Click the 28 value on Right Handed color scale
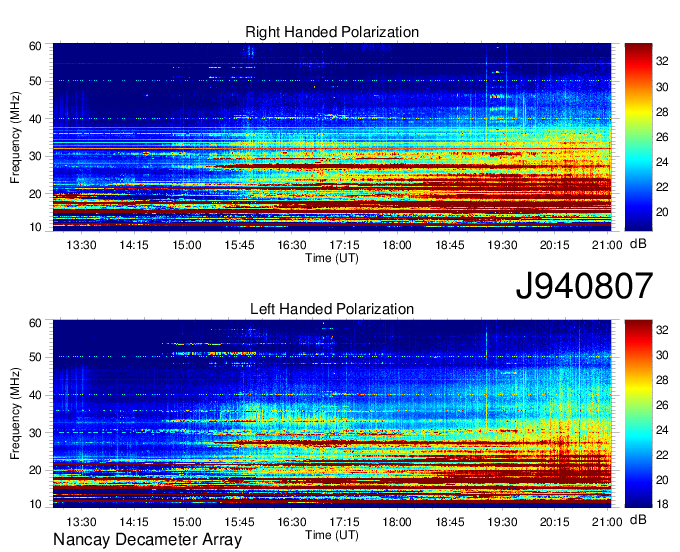This screenshot has width=680, height=552. coord(662,112)
